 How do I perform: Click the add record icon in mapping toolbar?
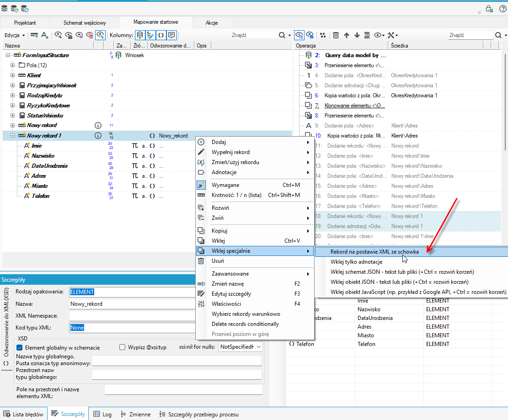[34, 35]
